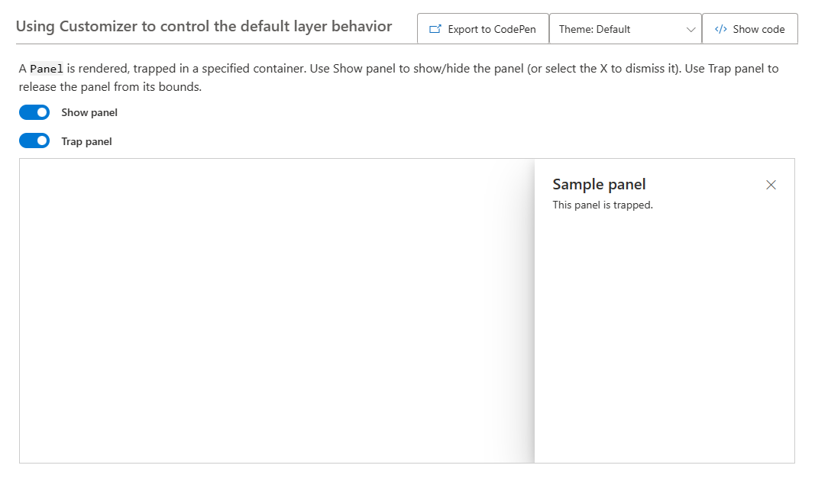Click the Export to CodePen icon
The image size is (815, 504).
(x=435, y=28)
